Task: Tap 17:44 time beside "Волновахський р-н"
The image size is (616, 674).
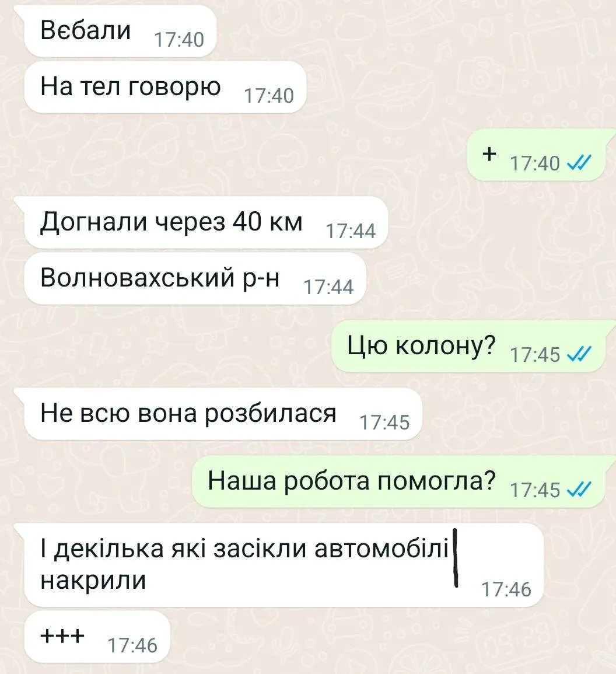Action: tap(328, 287)
